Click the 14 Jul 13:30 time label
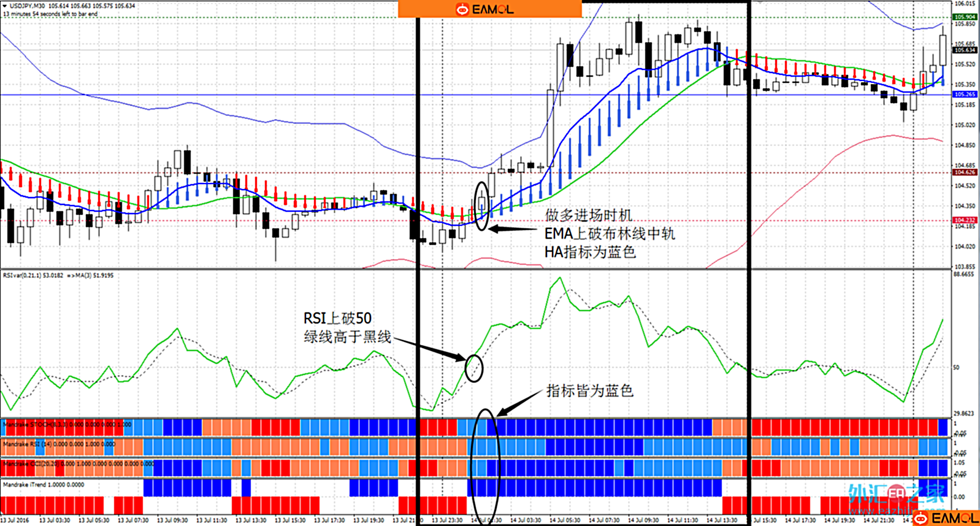The height and width of the screenshot is (526, 980). 722,520
